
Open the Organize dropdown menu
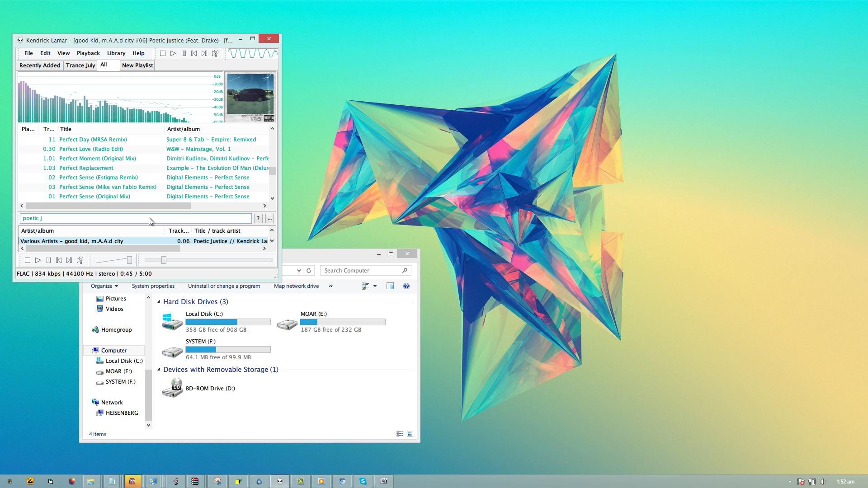pos(104,286)
